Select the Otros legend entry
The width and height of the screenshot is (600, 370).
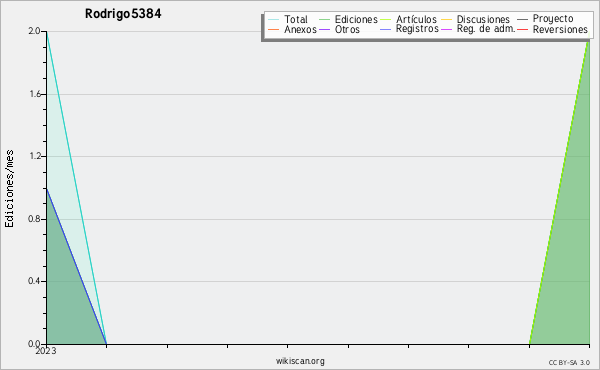pyautogui.click(x=347, y=29)
